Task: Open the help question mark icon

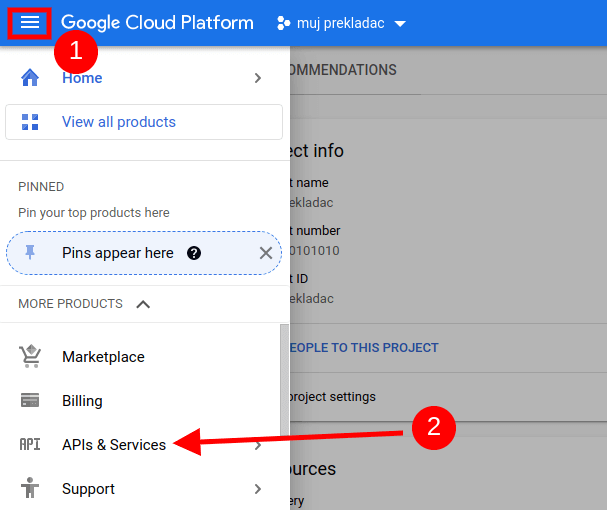Action: point(194,253)
